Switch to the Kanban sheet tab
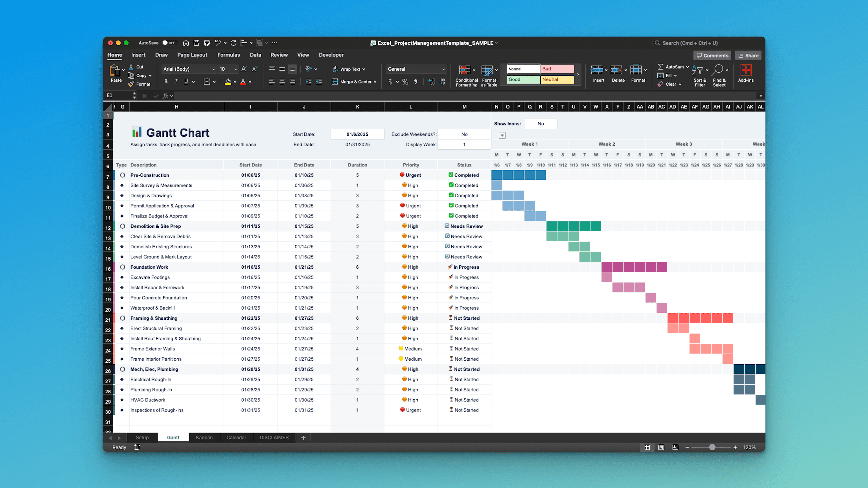This screenshot has height=488, width=868. pyautogui.click(x=204, y=438)
